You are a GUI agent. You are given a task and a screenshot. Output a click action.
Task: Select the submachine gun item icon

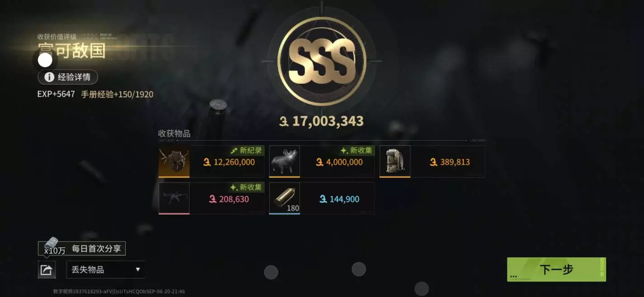pos(174,198)
